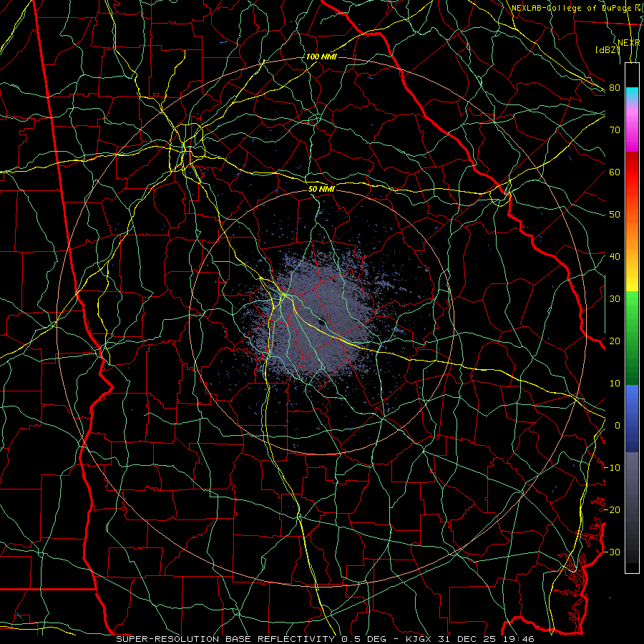
Task: Click the [dBZ] units label
Action: 608,50
